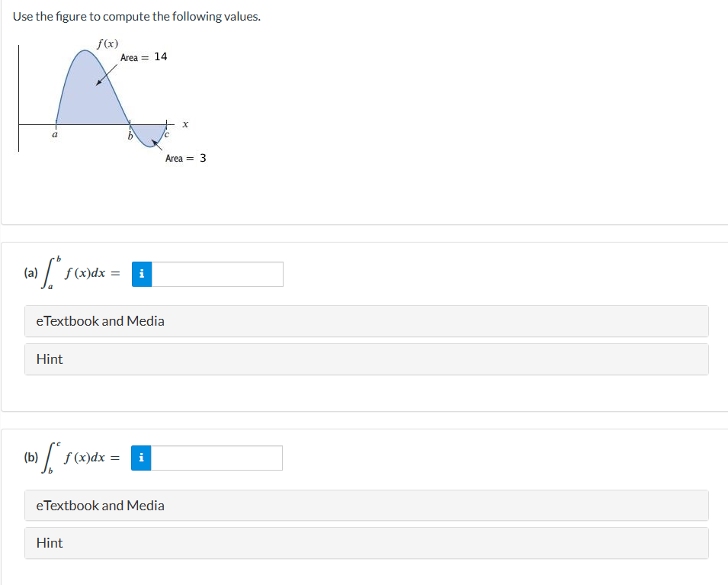The width and height of the screenshot is (728, 585).
Task: Click the x-axis label in the figure
Action: [x=185, y=124]
